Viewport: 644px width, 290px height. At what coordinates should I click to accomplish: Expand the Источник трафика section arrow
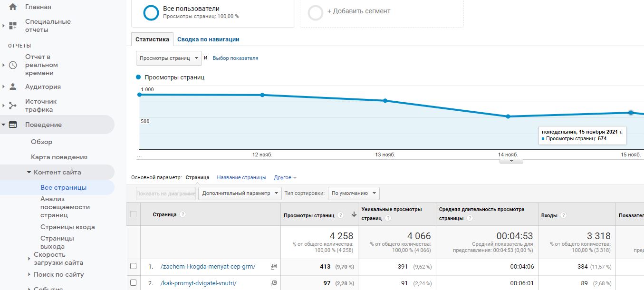click(x=4, y=106)
